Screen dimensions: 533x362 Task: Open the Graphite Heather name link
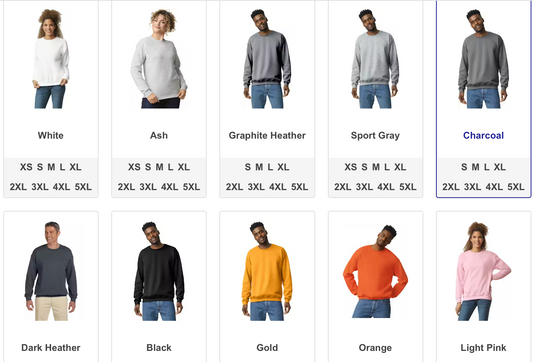267,135
